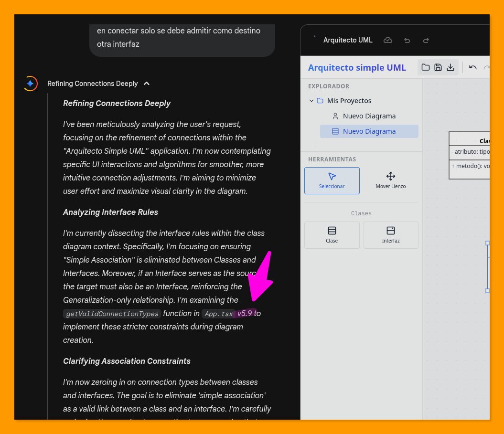Collapse the Refining Connections Deeply thought section

(147, 84)
